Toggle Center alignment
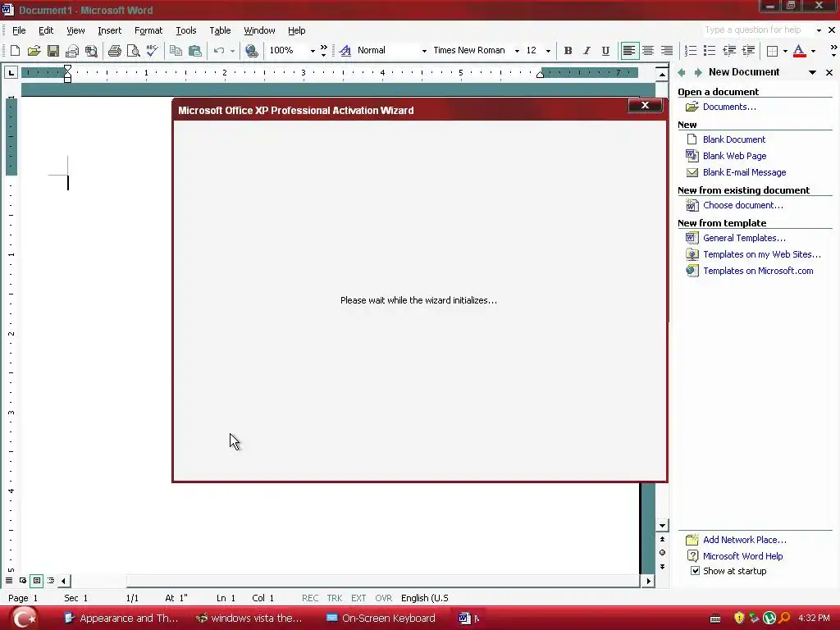This screenshot has height=630, width=840. click(x=648, y=50)
